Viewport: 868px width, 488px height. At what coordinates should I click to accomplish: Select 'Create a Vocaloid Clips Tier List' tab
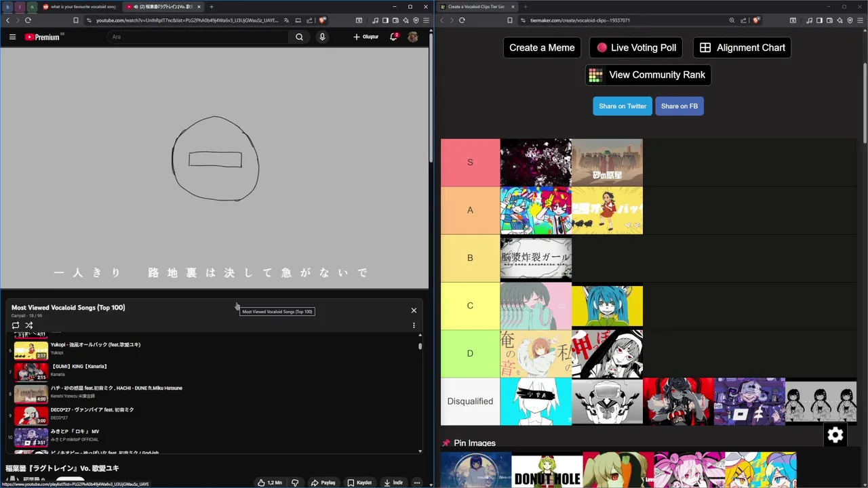point(477,7)
